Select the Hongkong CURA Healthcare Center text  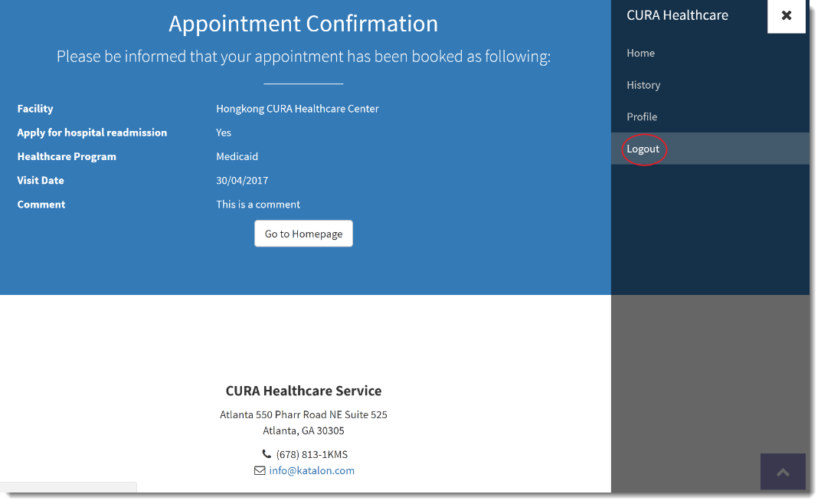pos(297,109)
